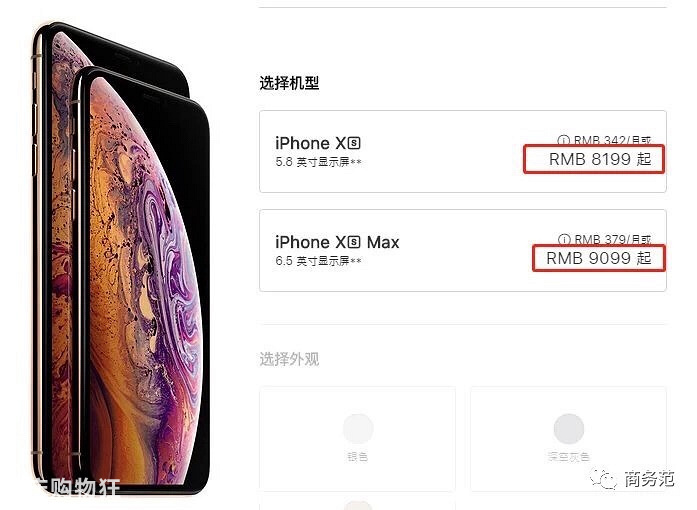The image size is (697, 510).
Task: Click the 6.5 英寸显示屏 footnote text
Action: (318, 261)
